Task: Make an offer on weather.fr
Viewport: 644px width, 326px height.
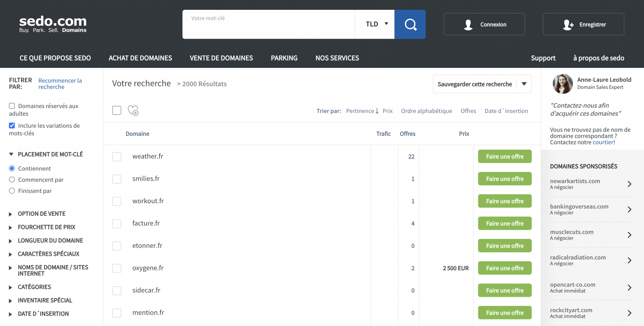Action: point(505,156)
